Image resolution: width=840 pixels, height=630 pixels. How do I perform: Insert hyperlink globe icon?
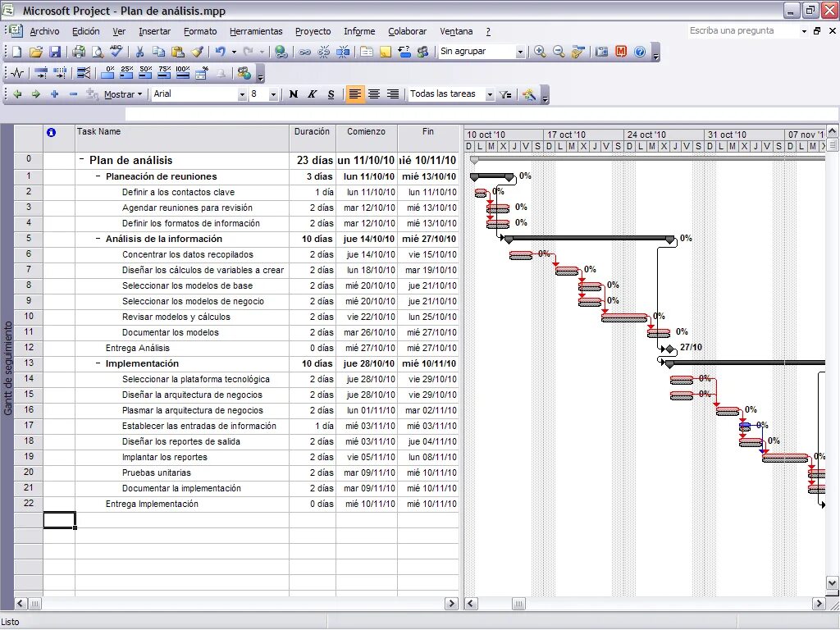tap(281, 52)
